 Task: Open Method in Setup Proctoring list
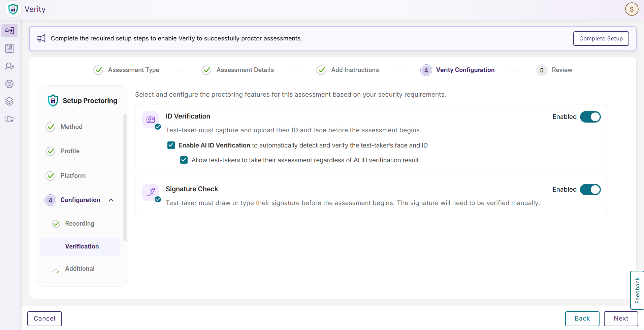71,127
